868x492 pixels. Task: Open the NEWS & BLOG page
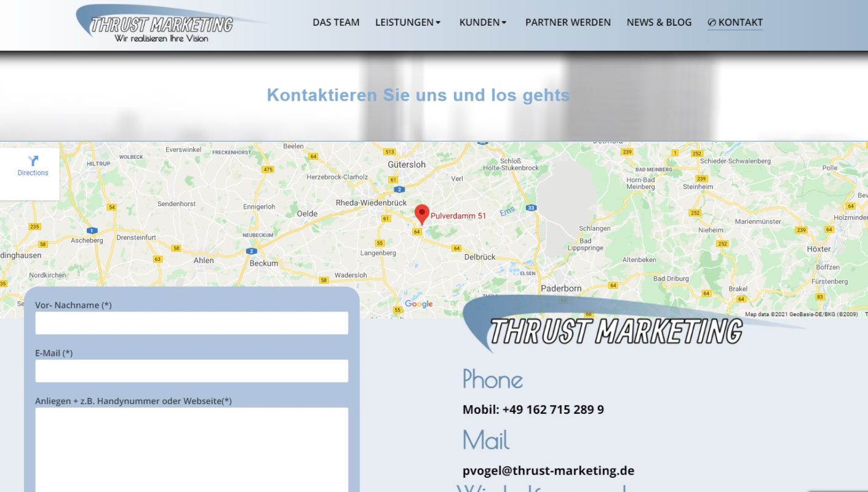click(x=659, y=22)
